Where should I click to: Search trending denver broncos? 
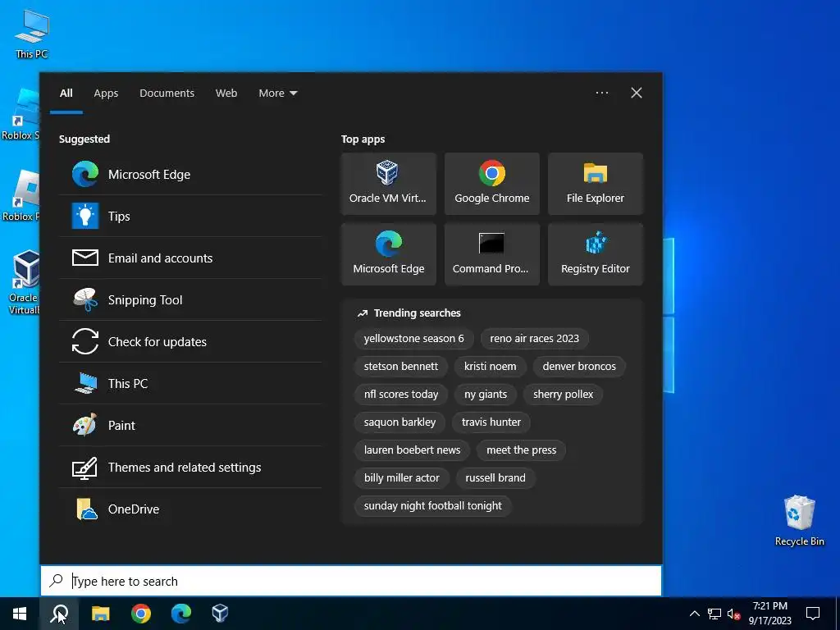pyautogui.click(x=579, y=367)
